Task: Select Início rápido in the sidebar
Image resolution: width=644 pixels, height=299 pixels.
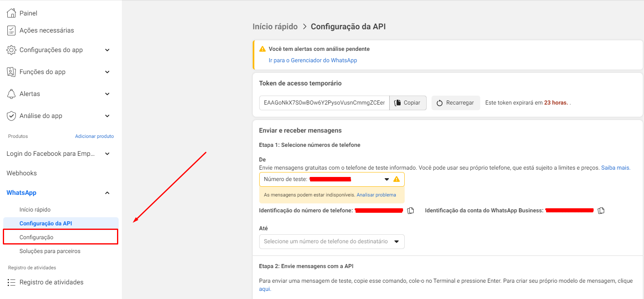Action: point(35,210)
